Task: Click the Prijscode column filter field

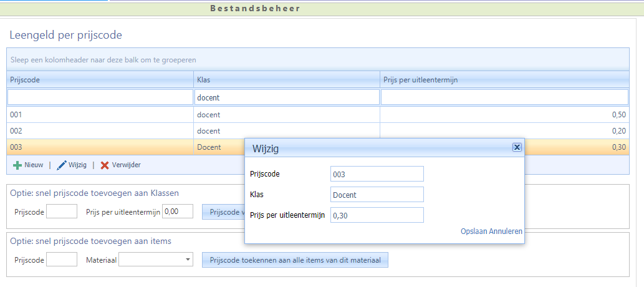Action: (100, 97)
